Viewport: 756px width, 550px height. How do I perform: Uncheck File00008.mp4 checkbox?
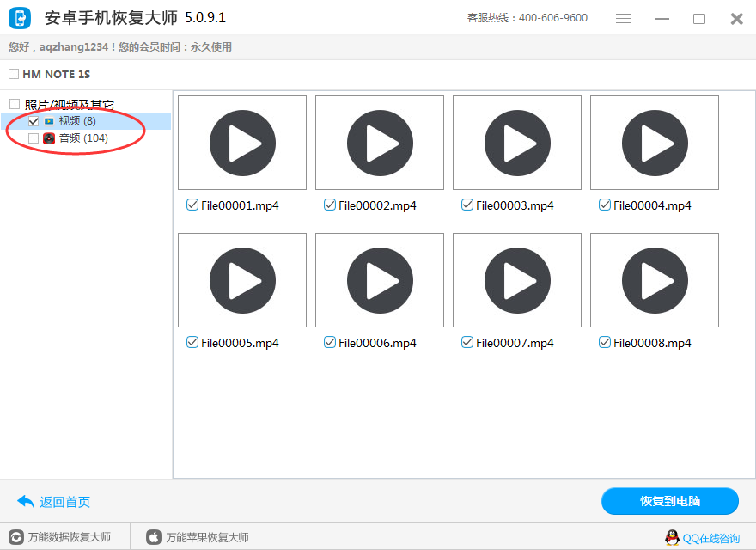pos(604,342)
